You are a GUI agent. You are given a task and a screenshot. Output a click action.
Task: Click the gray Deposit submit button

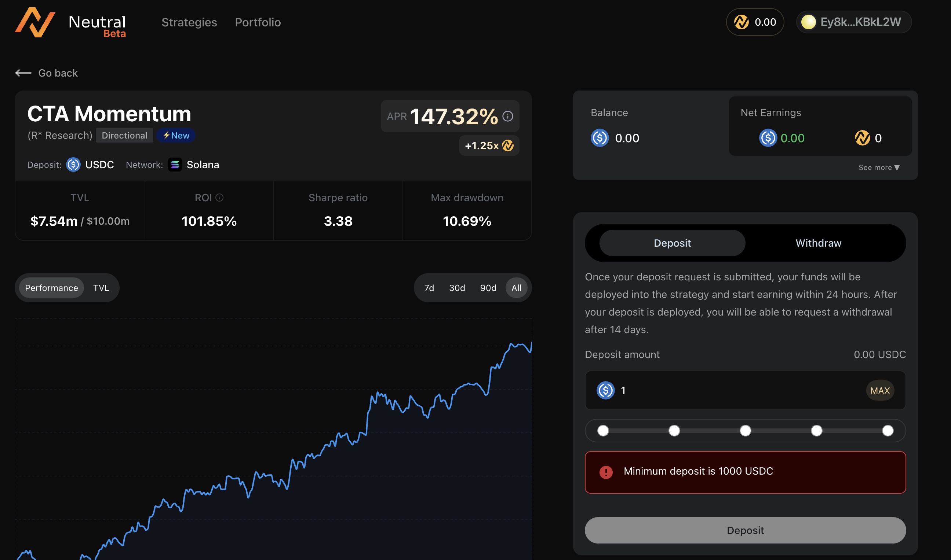[745, 531]
